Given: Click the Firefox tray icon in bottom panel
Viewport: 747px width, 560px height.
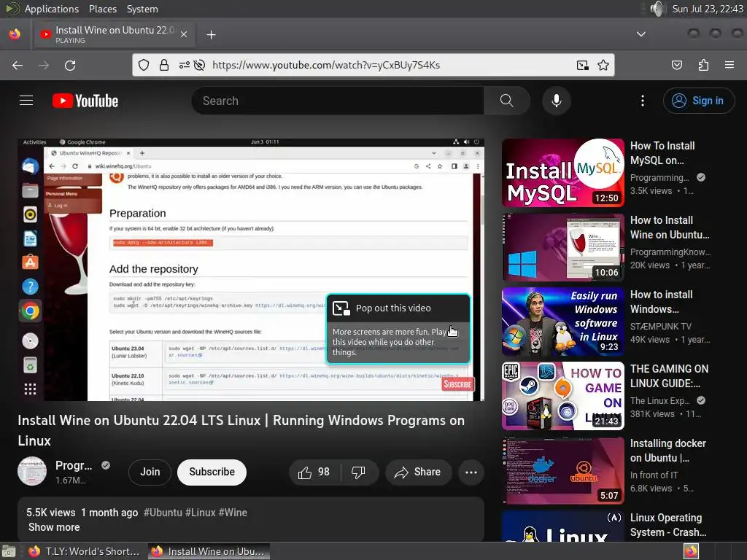Looking at the screenshot, I should (691, 551).
